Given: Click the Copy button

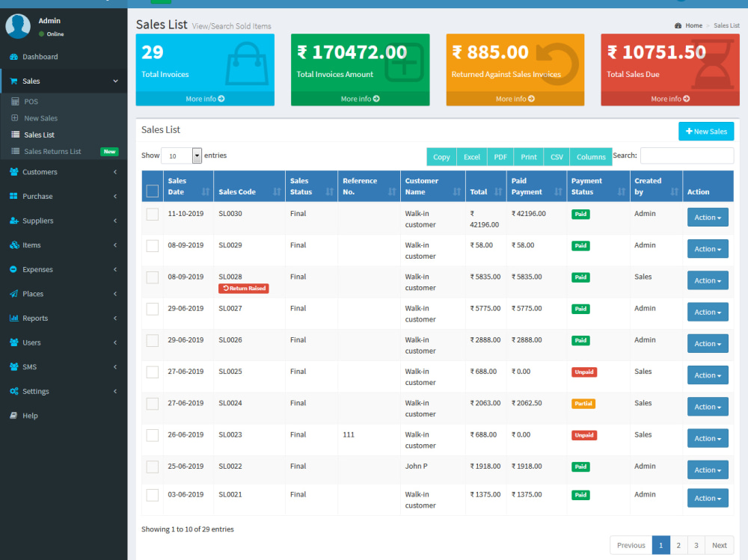Looking at the screenshot, I should point(441,157).
